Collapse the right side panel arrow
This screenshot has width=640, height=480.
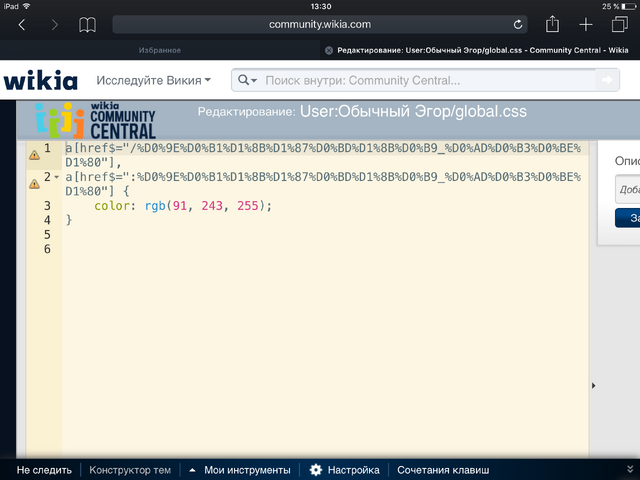593,385
